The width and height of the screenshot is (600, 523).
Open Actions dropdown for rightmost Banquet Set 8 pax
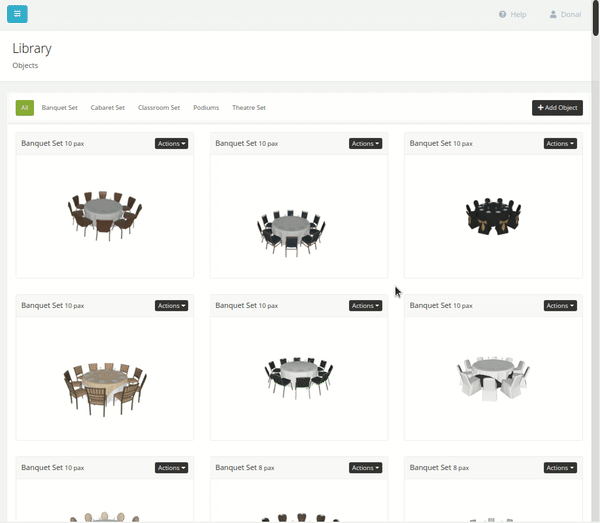point(560,468)
